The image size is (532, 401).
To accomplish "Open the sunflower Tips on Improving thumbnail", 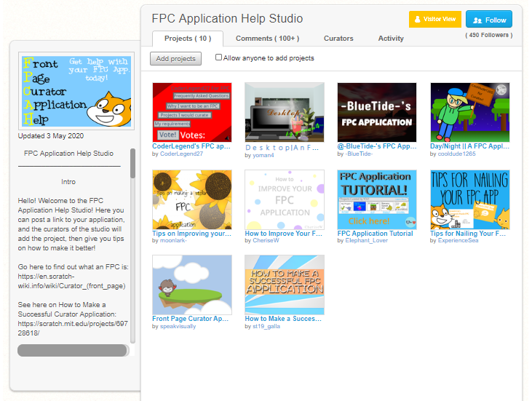I will (x=191, y=199).
